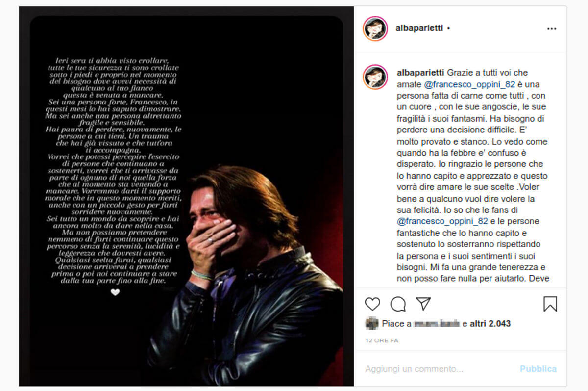This screenshot has height=391, width=588.
Task: Open the albaparietti avatar beside the caption
Action: 375,77
